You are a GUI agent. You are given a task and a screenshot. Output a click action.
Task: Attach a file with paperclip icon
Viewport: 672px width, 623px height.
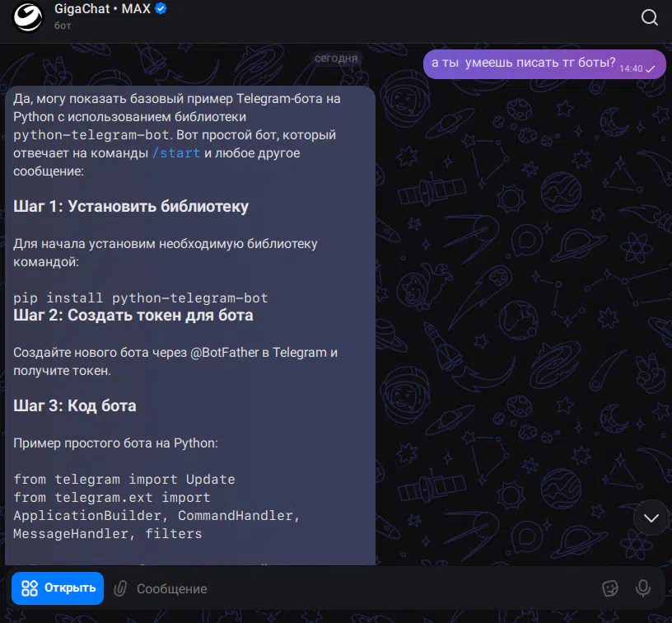click(x=120, y=588)
